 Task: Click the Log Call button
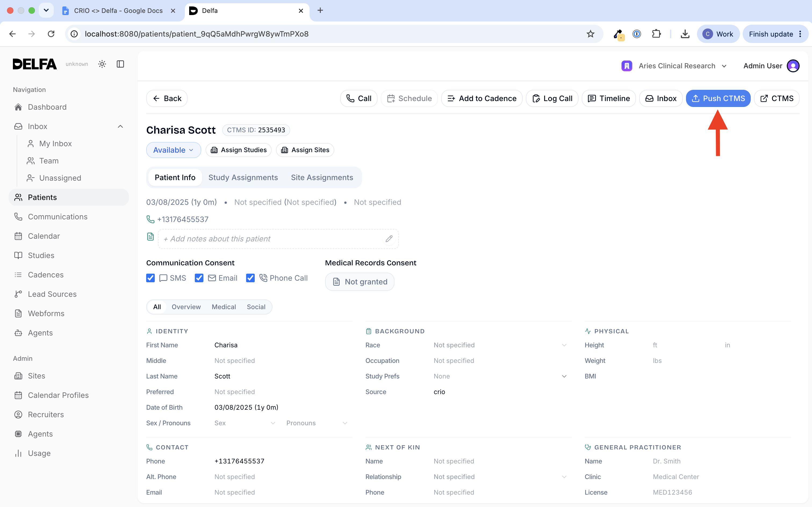point(552,98)
